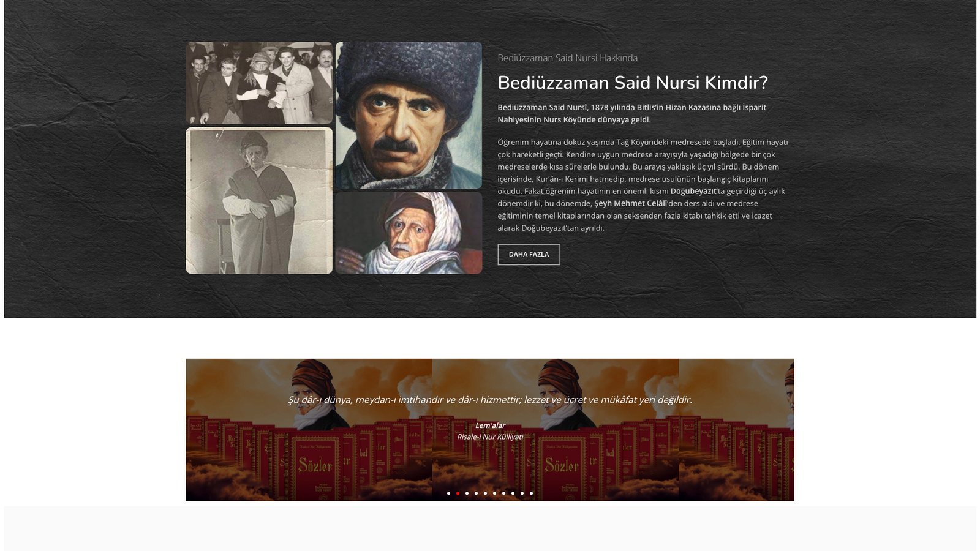Click the DAHA FAZLA button
The image size is (980, 551).
[x=529, y=254]
